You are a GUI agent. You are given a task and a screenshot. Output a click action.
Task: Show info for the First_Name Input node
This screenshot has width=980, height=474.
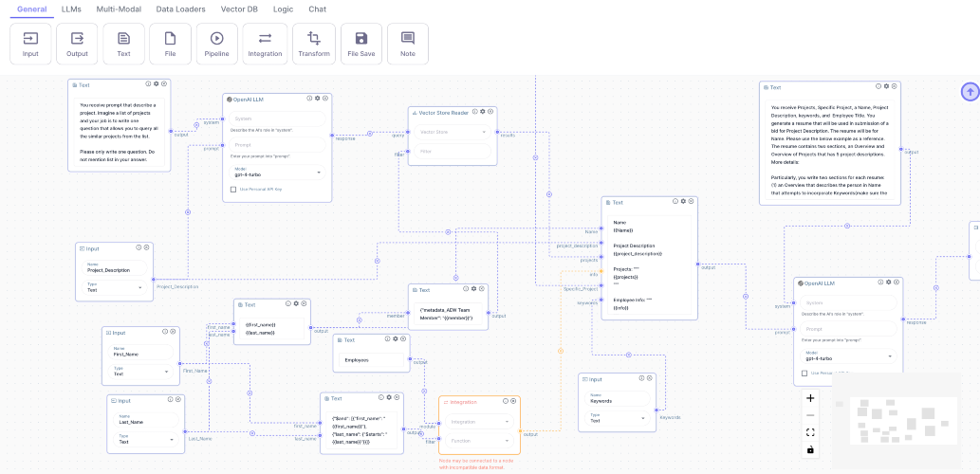[x=164, y=332]
